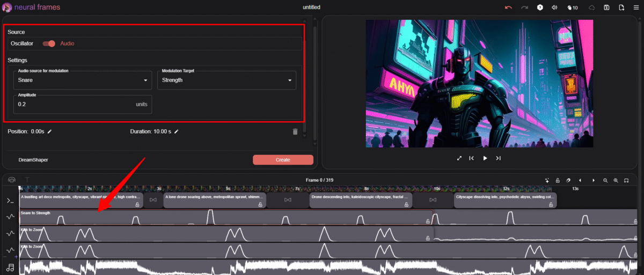Delete modulation with the trash icon
The height and width of the screenshot is (275, 644).
pyautogui.click(x=295, y=131)
